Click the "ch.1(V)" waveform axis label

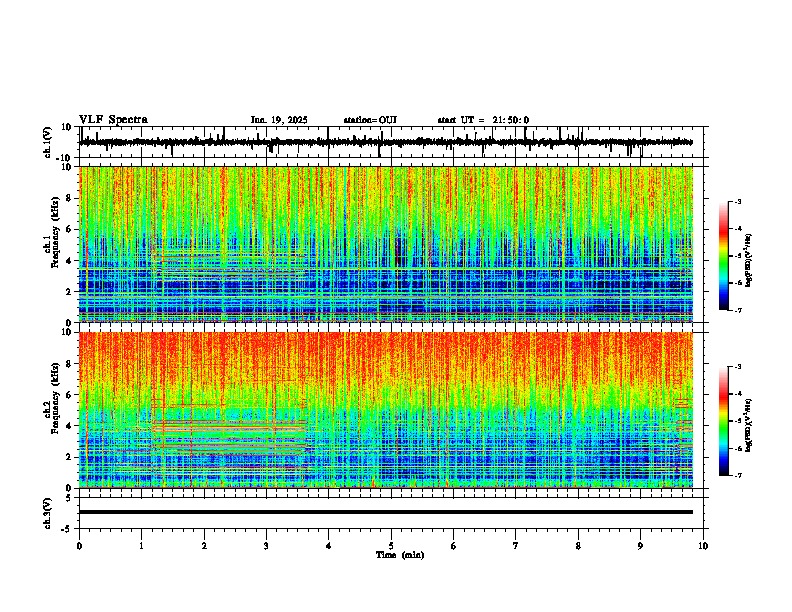(48, 142)
